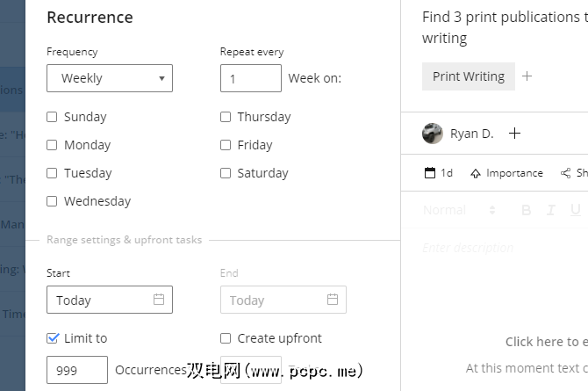Tick the Create upfront checkbox

pos(226,338)
